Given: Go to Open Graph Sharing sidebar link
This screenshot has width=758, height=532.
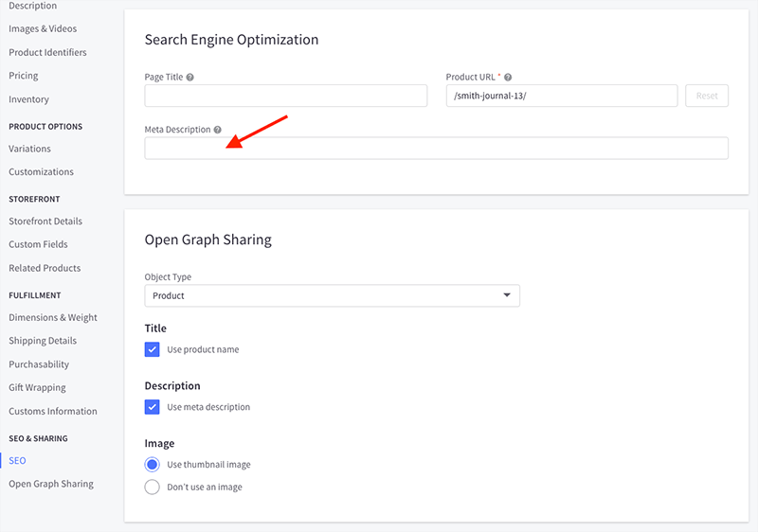Looking at the screenshot, I should (51, 484).
